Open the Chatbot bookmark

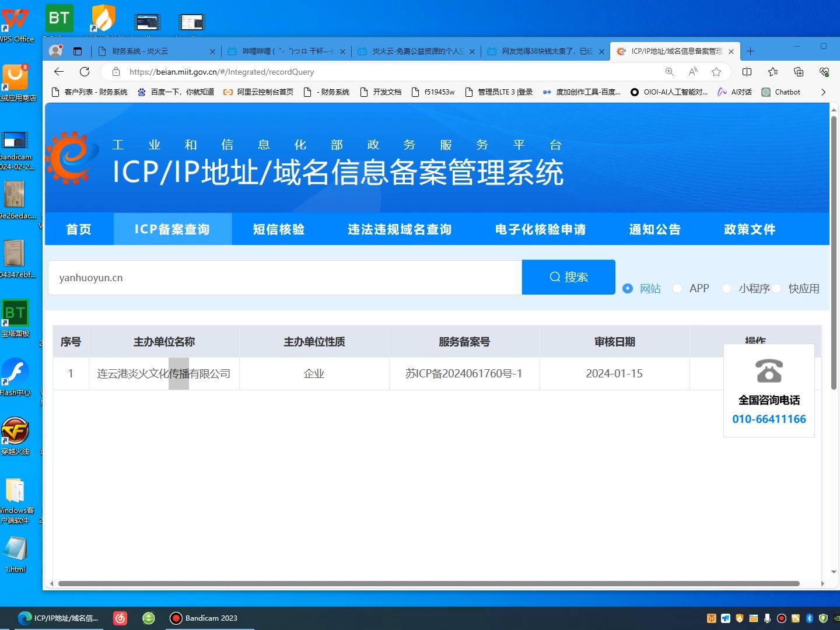781,92
